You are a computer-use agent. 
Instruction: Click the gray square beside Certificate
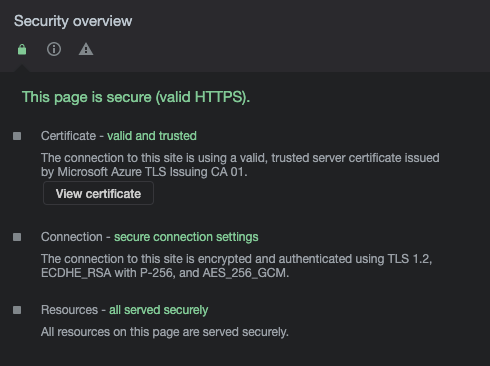(17, 136)
